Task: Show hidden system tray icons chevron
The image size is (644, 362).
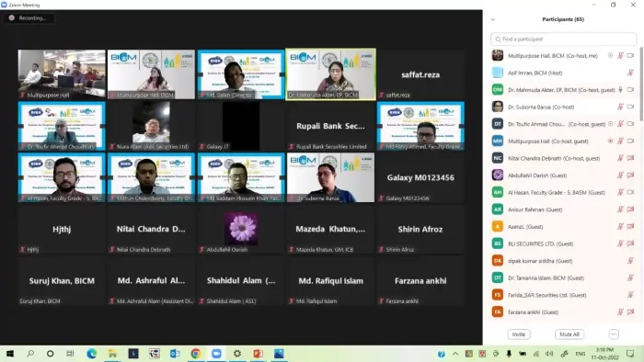Action: 455,354
